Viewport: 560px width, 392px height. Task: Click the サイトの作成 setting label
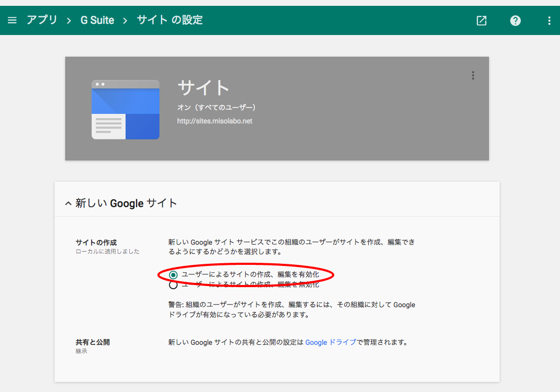point(96,243)
